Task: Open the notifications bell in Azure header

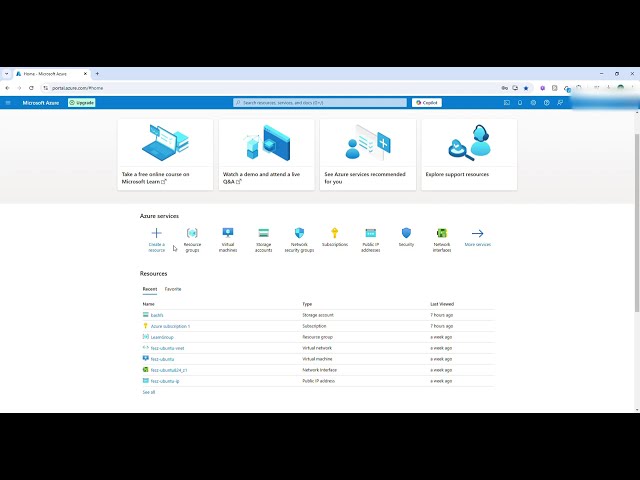Action: [x=520, y=102]
